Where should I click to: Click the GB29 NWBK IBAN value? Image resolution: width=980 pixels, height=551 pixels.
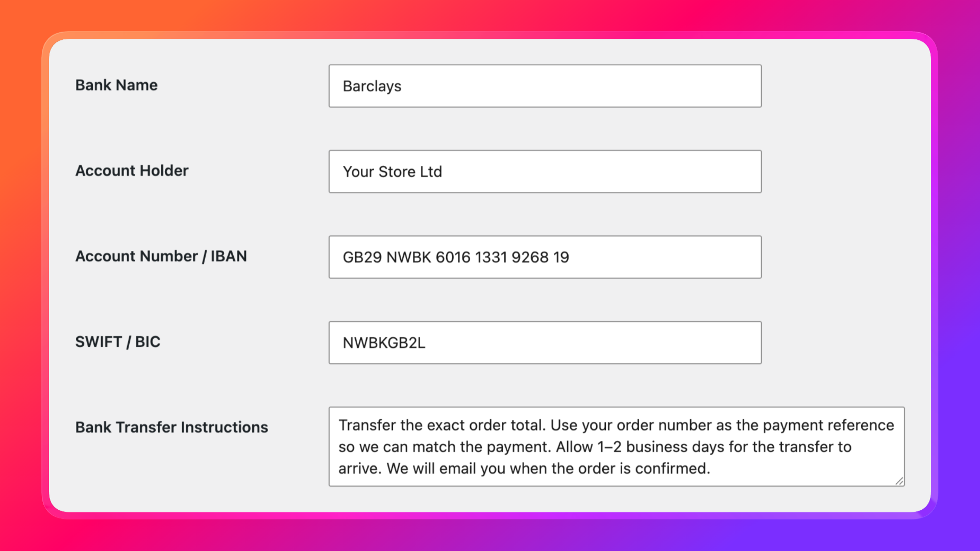456,257
